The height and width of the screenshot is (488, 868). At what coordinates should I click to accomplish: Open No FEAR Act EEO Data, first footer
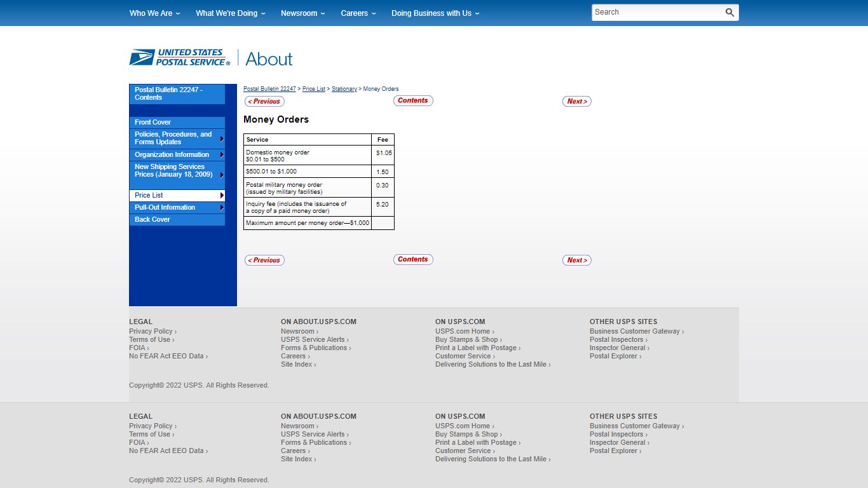coord(168,356)
